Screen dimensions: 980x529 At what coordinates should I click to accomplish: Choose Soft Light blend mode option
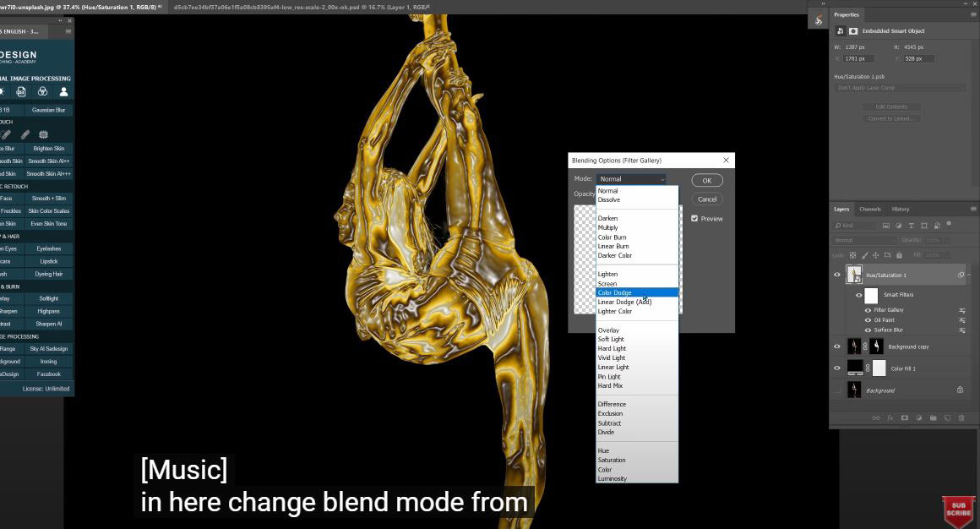pyautogui.click(x=612, y=339)
